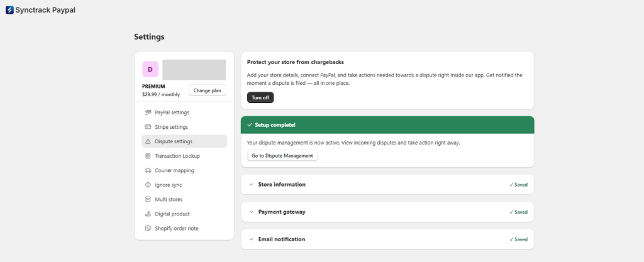Viewport: 644px width, 262px height.
Task: Click the Dispute settings warning triangle icon
Action: [148, 141]
